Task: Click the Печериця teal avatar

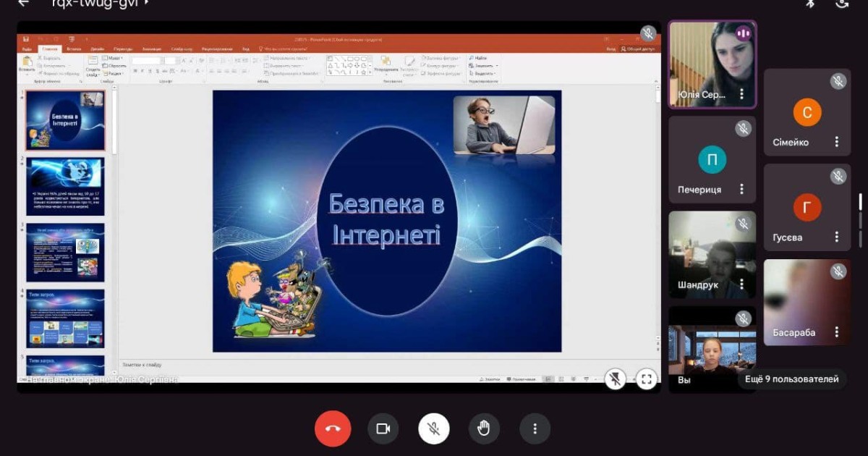Action: pyautogui.click(x=712, y=160)
